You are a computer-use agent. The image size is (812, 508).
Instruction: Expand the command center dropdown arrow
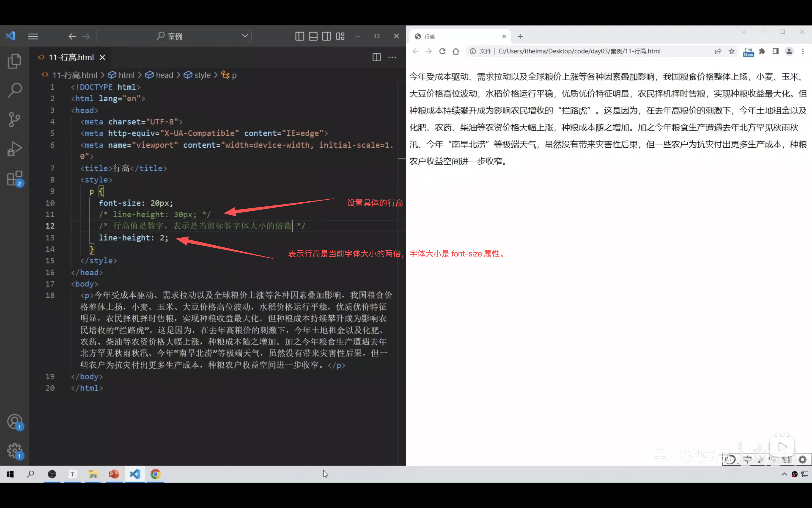[245, 36]
